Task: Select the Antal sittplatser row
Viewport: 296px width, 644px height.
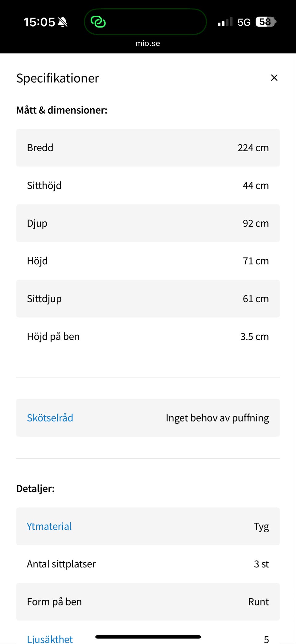Action: (x=148, y=564)
